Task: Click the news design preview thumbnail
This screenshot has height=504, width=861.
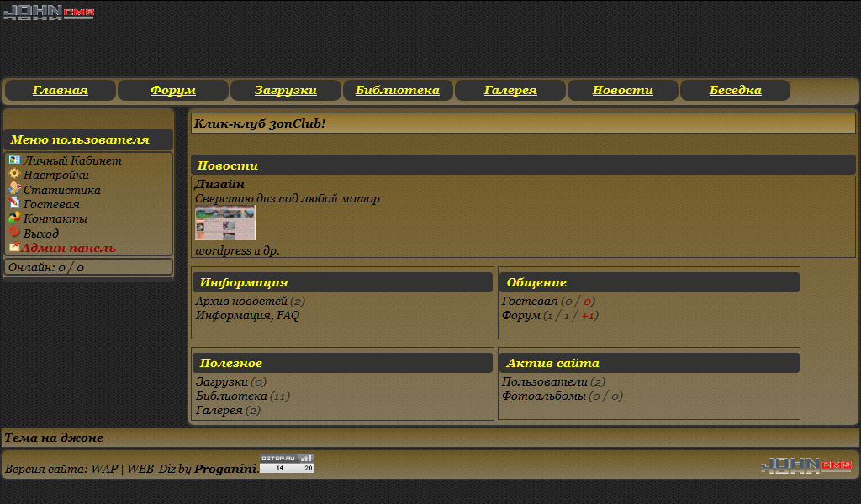Action: click(x=225, y=224)
